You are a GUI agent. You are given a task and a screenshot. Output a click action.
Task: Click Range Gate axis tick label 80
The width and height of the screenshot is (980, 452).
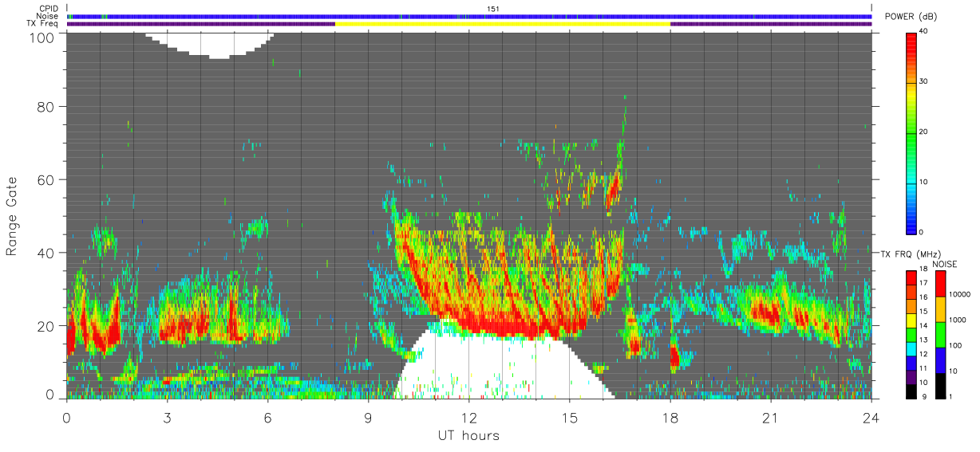[x=46, y=106]
